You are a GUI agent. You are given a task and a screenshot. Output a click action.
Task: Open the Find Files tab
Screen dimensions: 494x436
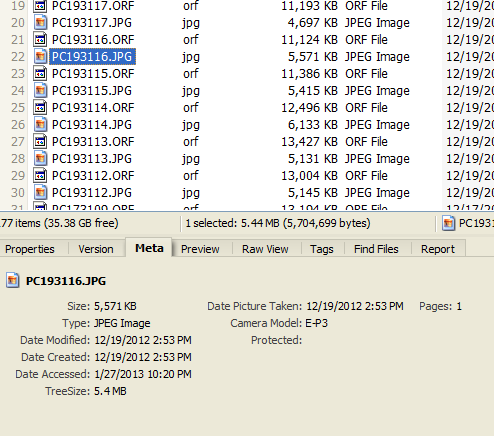376,249
